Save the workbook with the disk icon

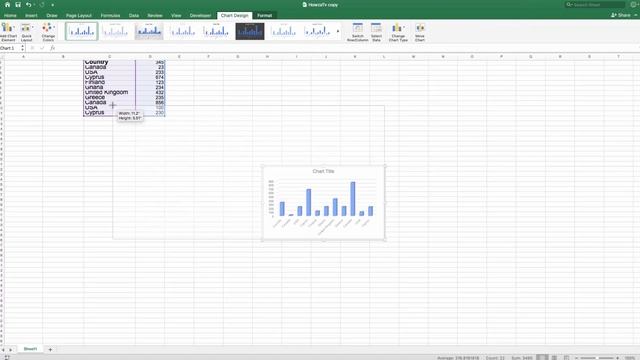click(x=18, y=5)
